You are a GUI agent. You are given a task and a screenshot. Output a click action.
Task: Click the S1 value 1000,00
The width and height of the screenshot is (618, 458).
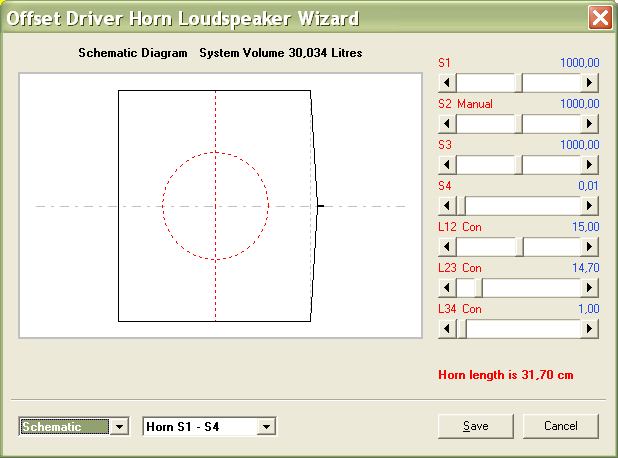579,63
